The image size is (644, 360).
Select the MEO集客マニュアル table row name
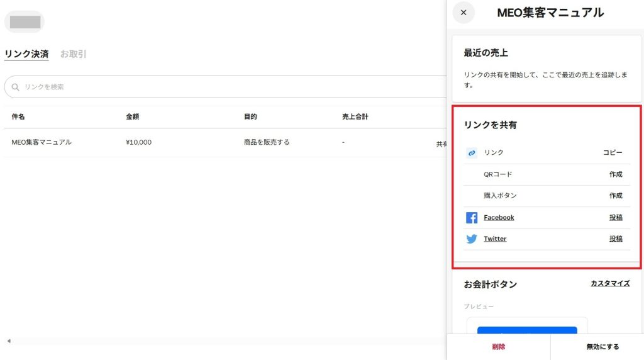coord(42,142)
